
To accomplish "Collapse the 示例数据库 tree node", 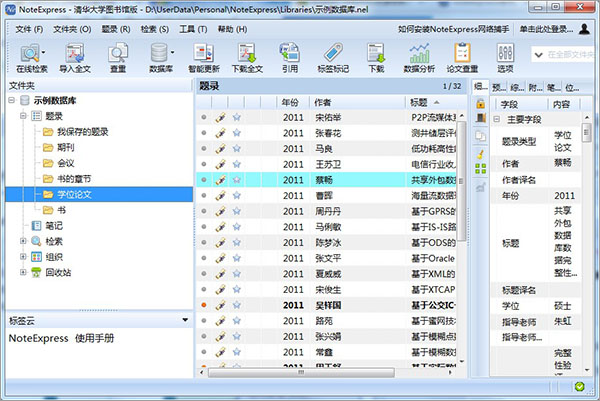I will [11, 100].
